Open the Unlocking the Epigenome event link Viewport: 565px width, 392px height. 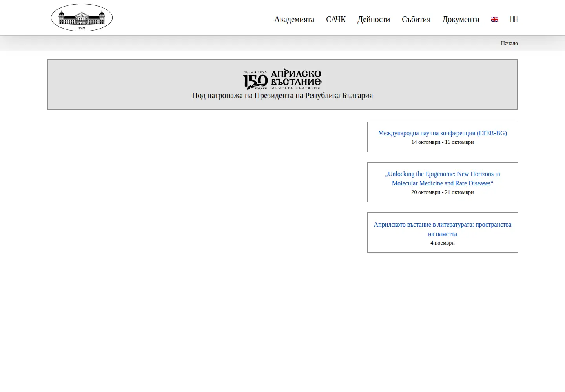(443, 179)
